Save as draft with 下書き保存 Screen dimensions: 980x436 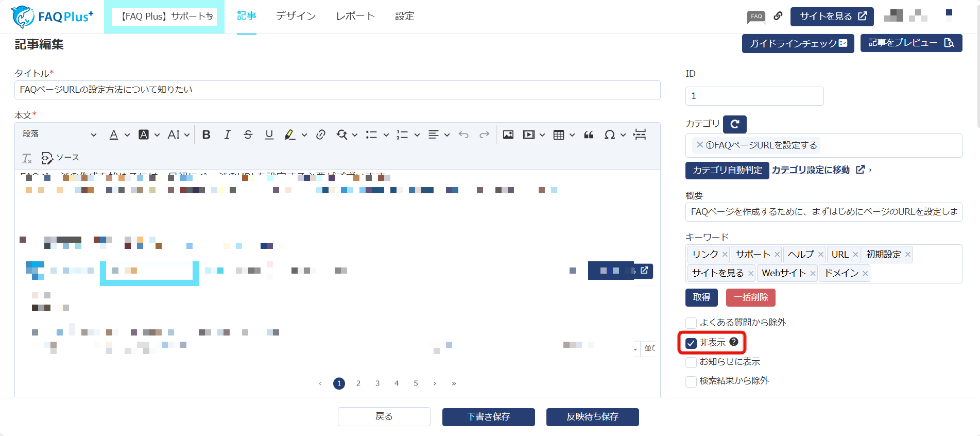[488, 417]
